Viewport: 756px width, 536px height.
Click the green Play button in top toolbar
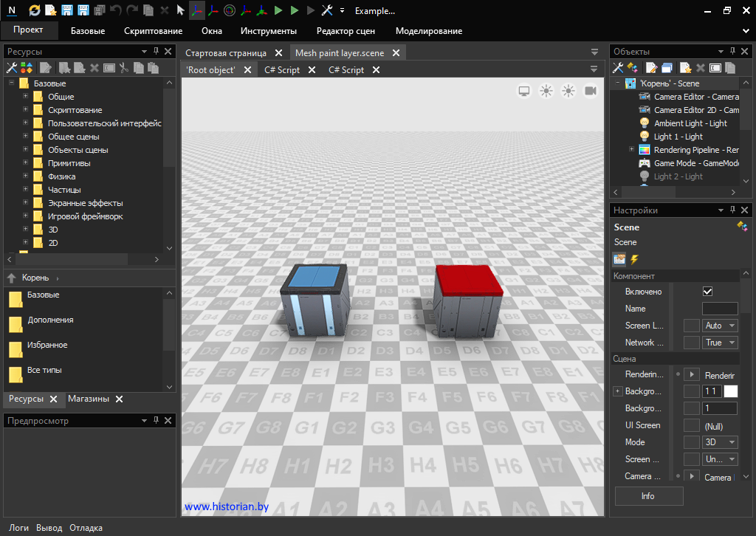(278, 10)
